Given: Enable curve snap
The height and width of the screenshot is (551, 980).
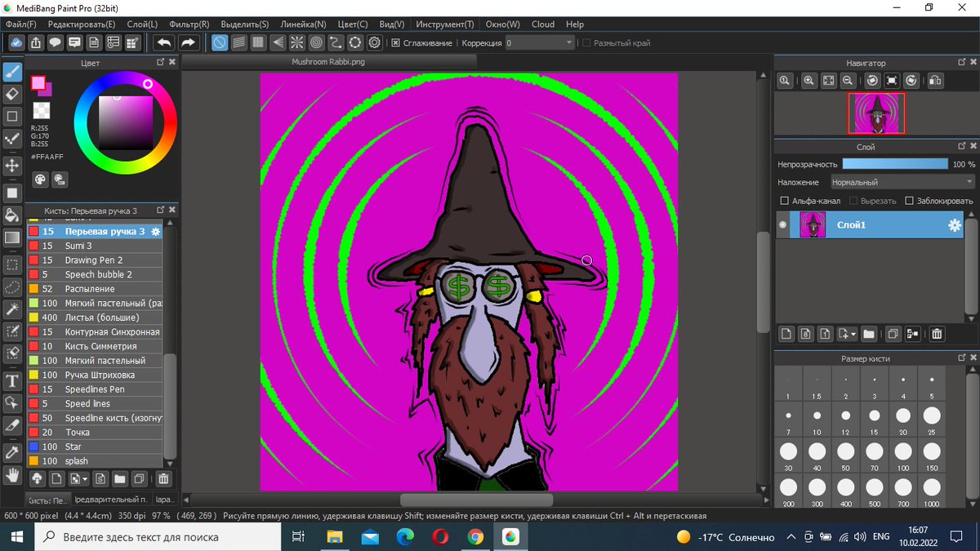Looking at the screenshot, I should 336,42.
